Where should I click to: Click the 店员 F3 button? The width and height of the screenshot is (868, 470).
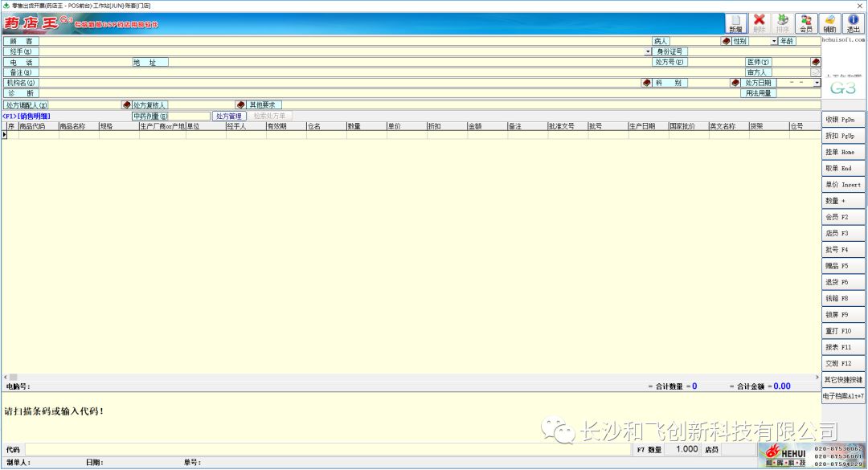pyautogui.click(x=843, y=233)
